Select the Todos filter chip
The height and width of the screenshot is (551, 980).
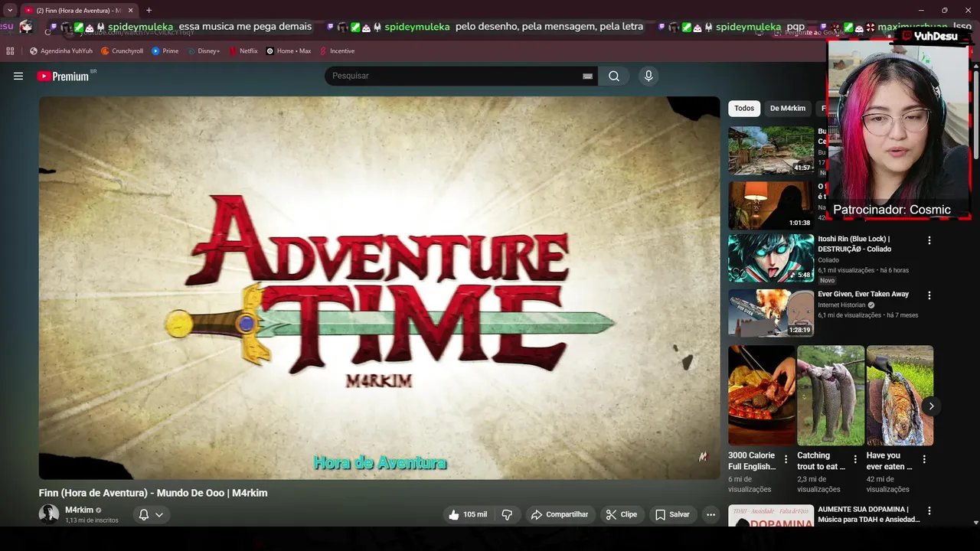[744, 109]
